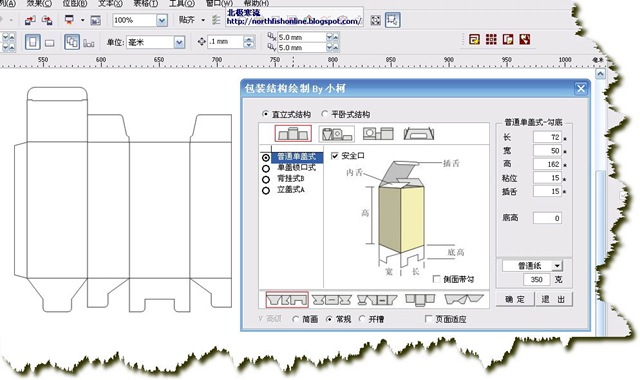Image resolution: width=640 pixels, height=380 pixels.
Task: Click the 确定 button
Action: [x=515, y=299]
